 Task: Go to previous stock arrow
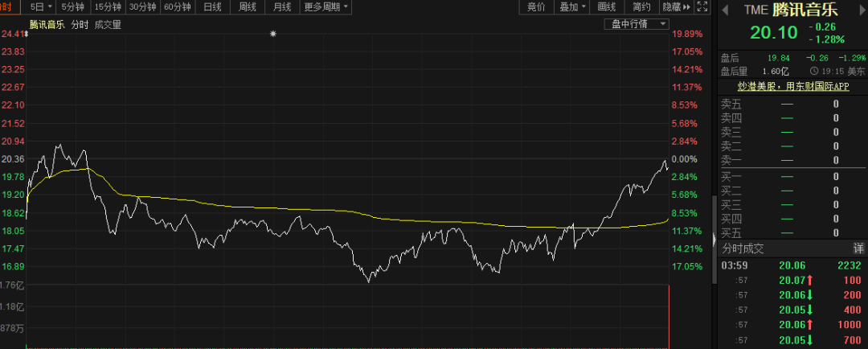tap(726, 10)
